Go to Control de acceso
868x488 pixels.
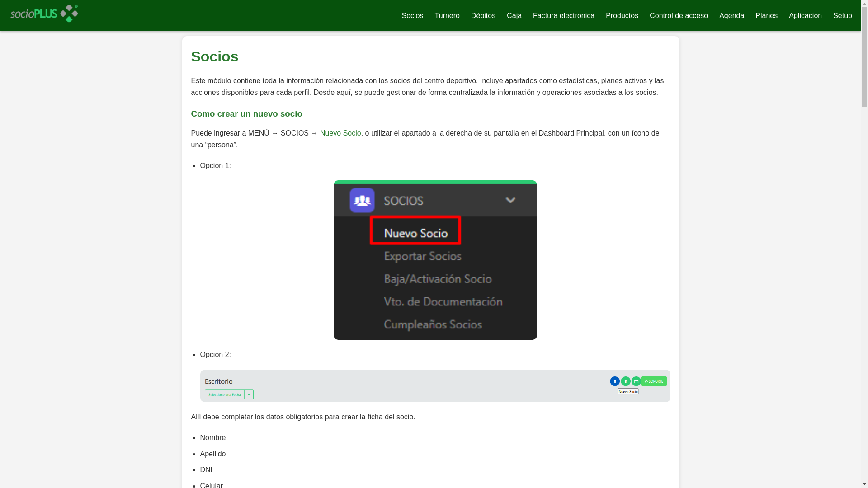pos(679,16)
